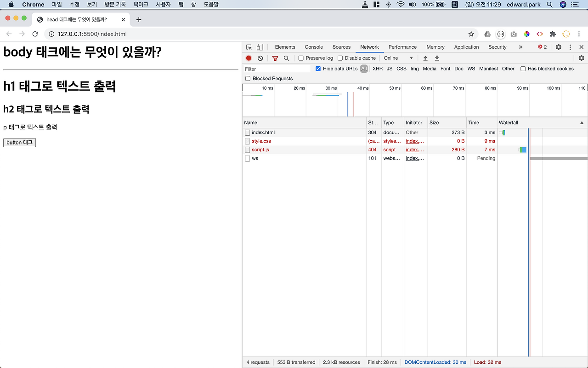This screenshot has width=588, height=368.
Task: Open a new tab with the plus button
Action: 139,19
